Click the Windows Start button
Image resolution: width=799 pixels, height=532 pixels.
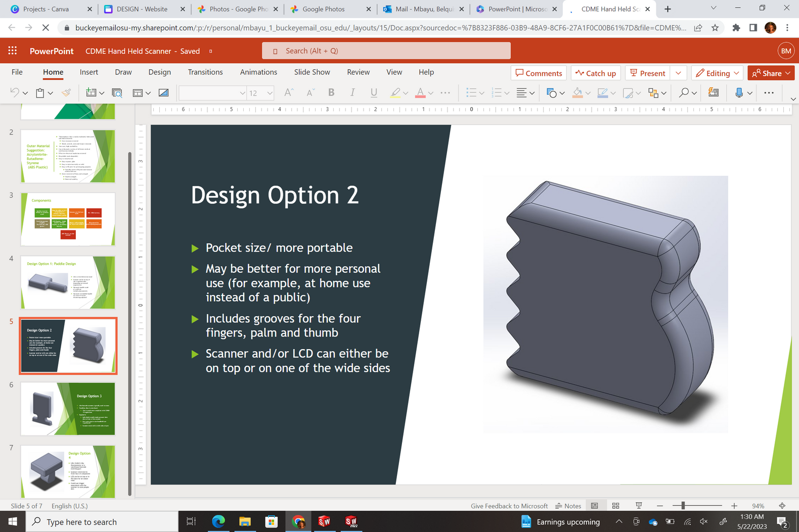tap(13, 521)
